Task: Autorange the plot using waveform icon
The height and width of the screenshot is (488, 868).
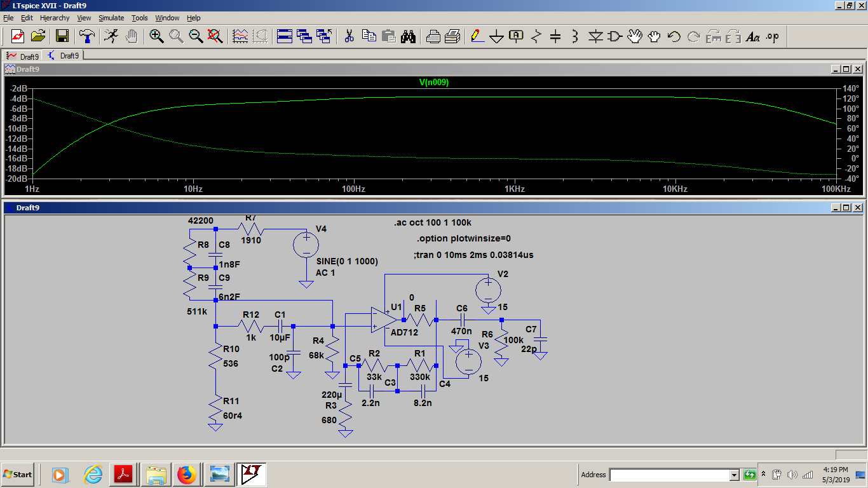Action: pos(240,36)
